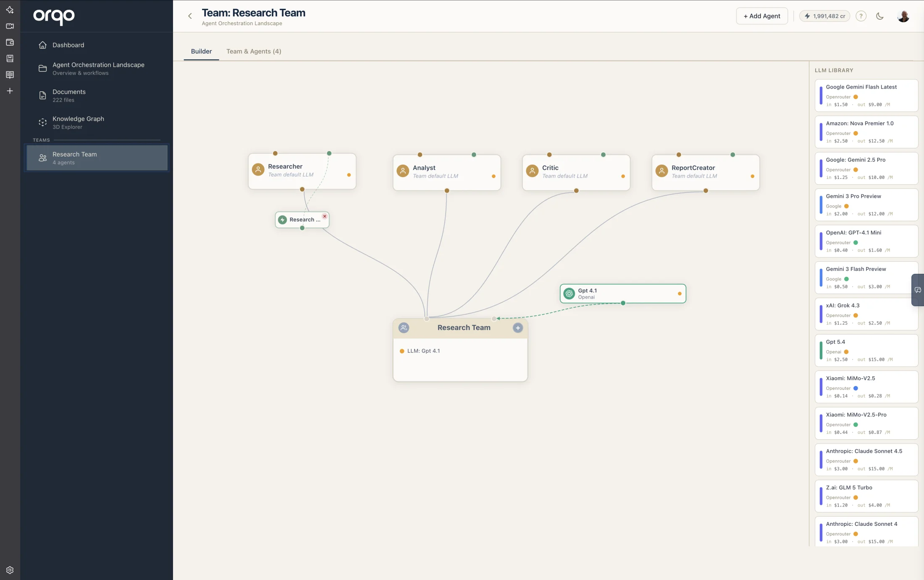Open the video camera icon in the left rail
The height and width of the screenshot is (580, 924).
[10, 26]
